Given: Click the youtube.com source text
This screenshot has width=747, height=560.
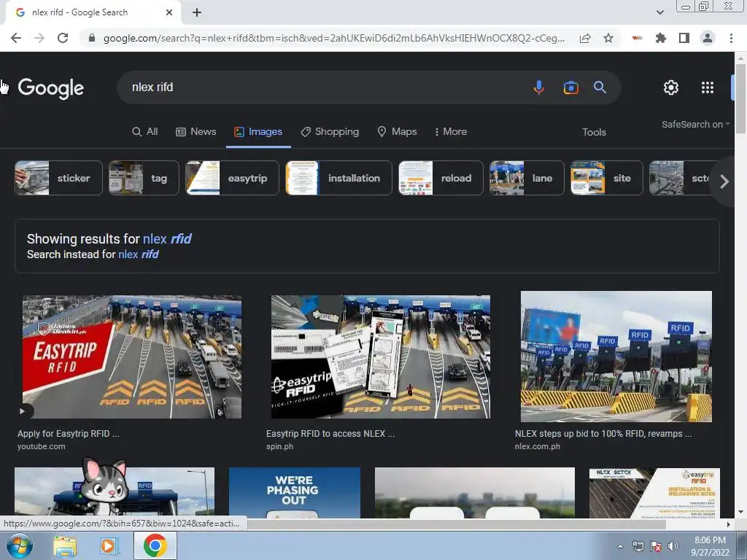Looking at the screenshot, I should [42, 447].
